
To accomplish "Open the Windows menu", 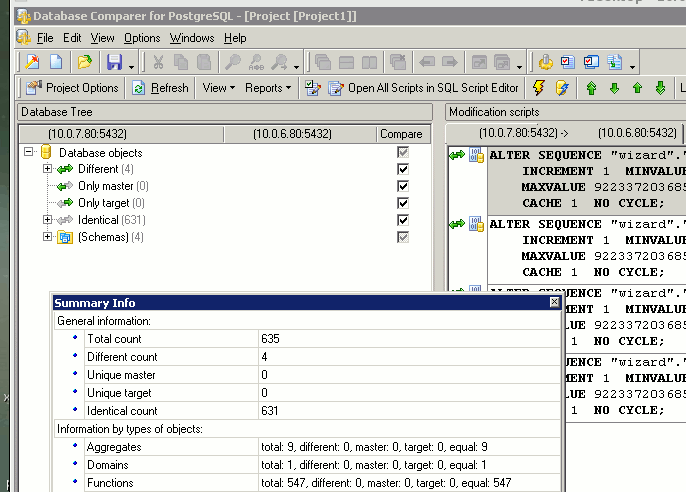I will pyautogui.click(x=192, y=38).
